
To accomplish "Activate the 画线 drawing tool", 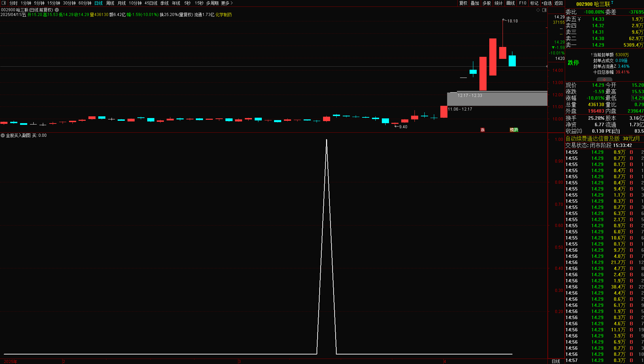I will tap(511, 3).
